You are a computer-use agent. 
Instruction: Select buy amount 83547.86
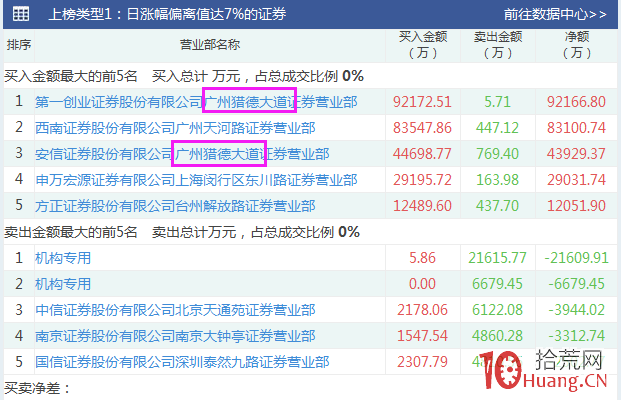coord(422,128)
